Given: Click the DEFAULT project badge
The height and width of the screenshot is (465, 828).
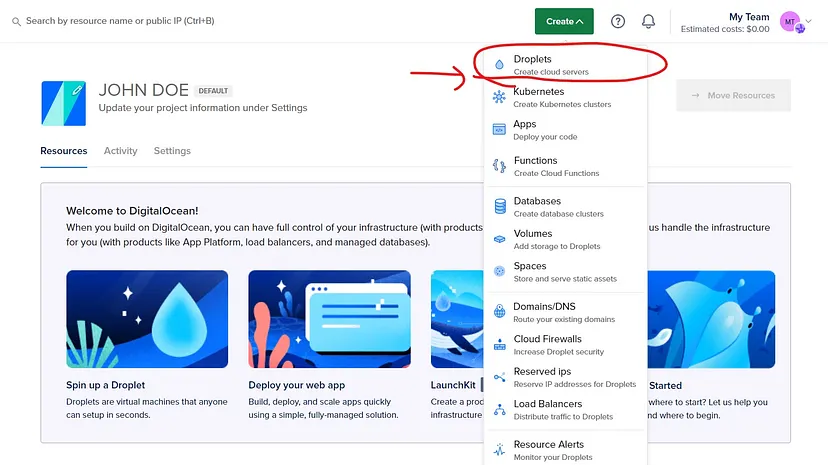Looking at the screenshot, I should pos(213,91).
